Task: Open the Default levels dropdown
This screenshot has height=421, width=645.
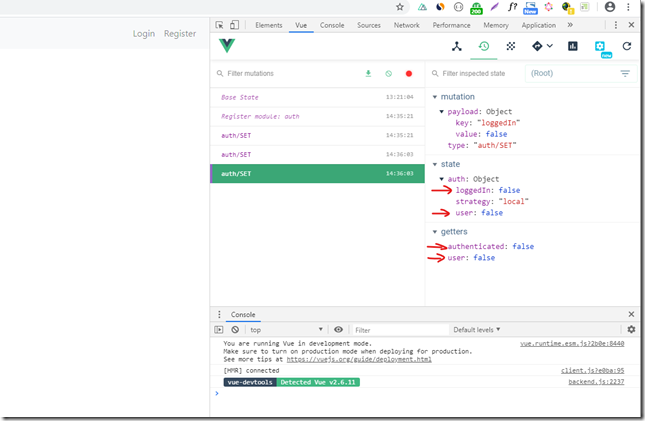Action: (x=477, y=330)
